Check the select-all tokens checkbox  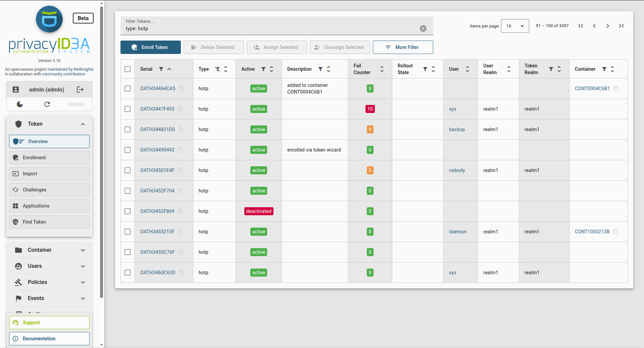128,69
